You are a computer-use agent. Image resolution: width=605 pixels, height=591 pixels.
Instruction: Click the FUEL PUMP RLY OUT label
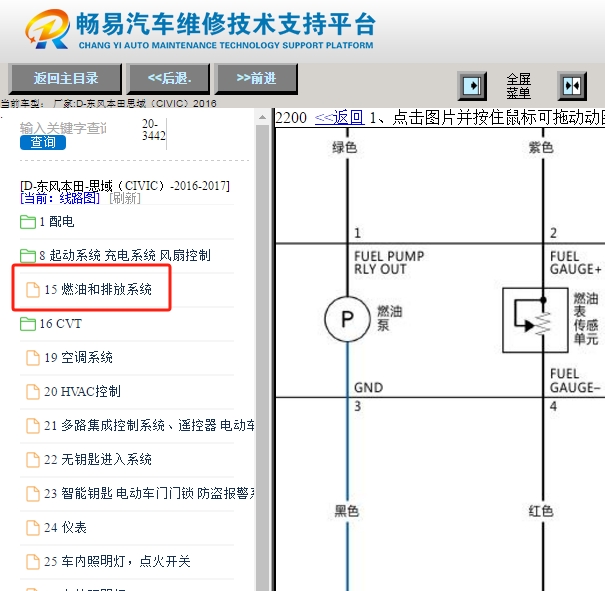389,263
